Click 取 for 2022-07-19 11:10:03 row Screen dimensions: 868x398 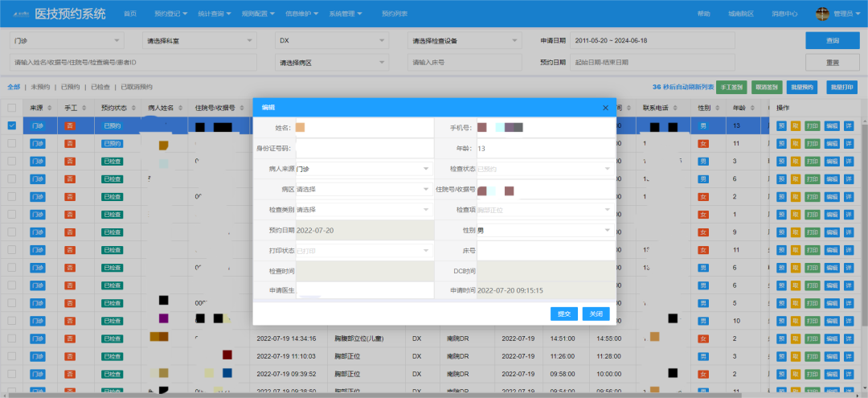[x=796, y=356]
